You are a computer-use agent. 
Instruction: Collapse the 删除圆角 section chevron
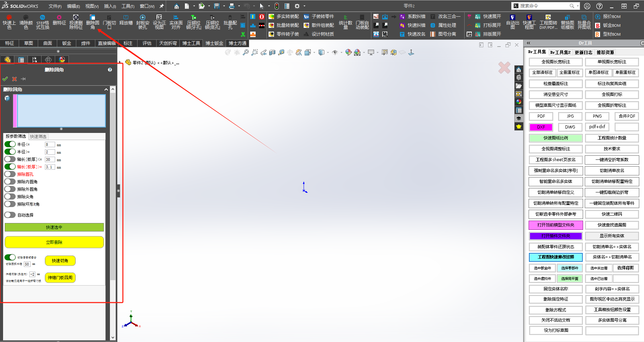[106, 89]
